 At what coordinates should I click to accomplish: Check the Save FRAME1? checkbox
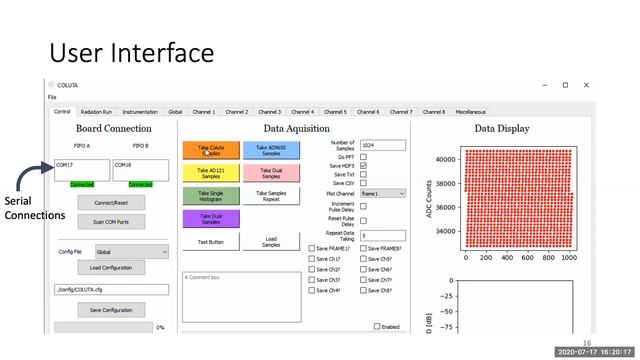[x=311, y=248]
